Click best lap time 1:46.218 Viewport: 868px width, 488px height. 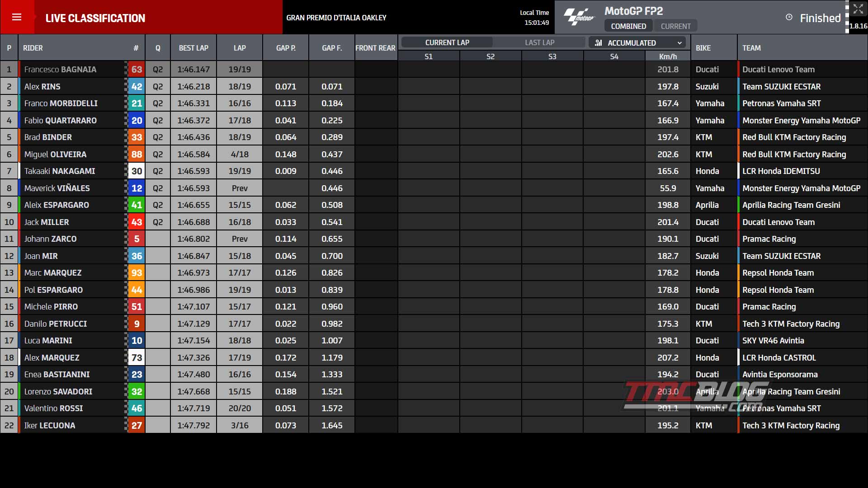tap(193, 87)
